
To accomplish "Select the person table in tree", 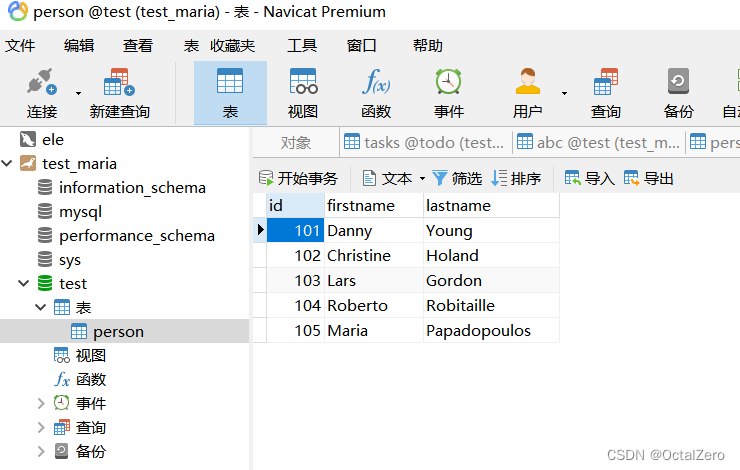I will point(118,332).
